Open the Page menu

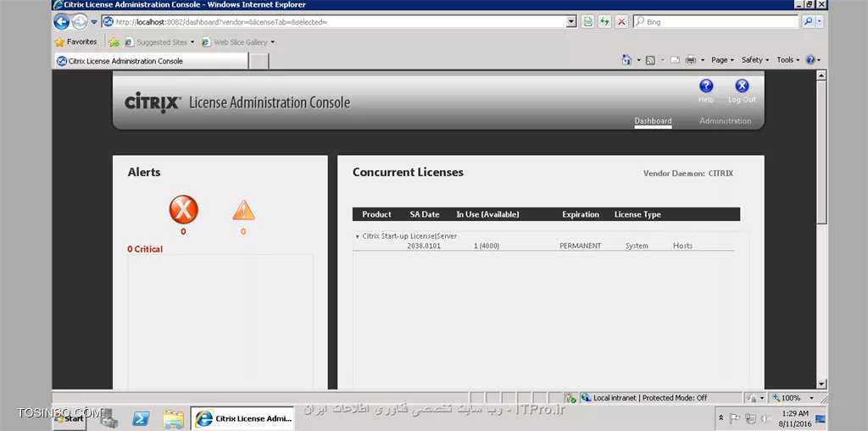[x=722, y=60]
